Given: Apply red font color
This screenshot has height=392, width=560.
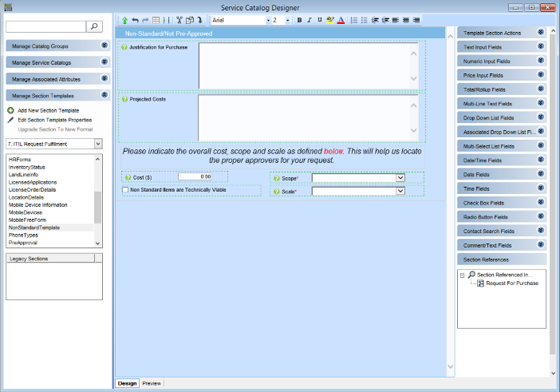Looking at the screenshot, I should 341,20.
